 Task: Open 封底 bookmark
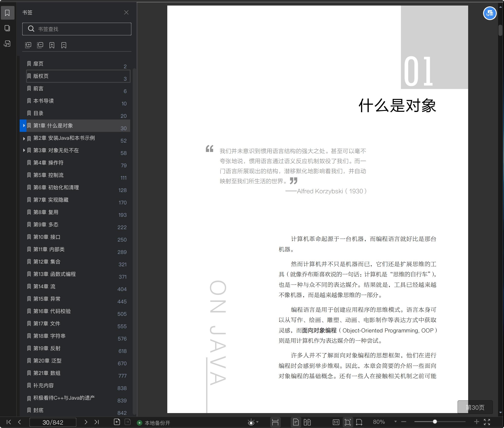78,410
